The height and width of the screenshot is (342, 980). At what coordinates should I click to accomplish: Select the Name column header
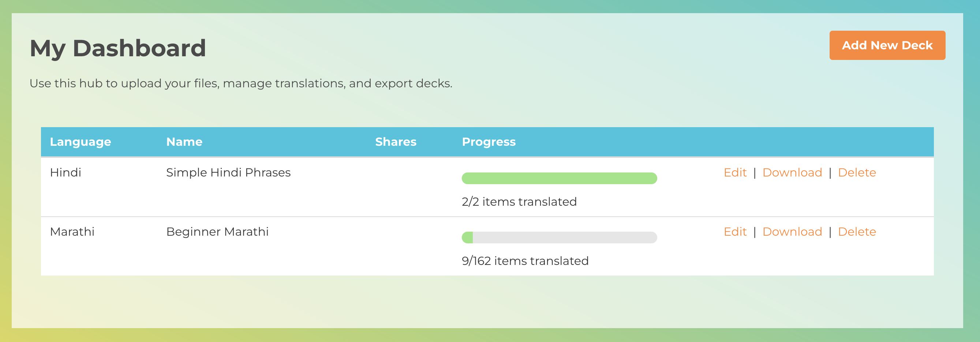point(184,142)
